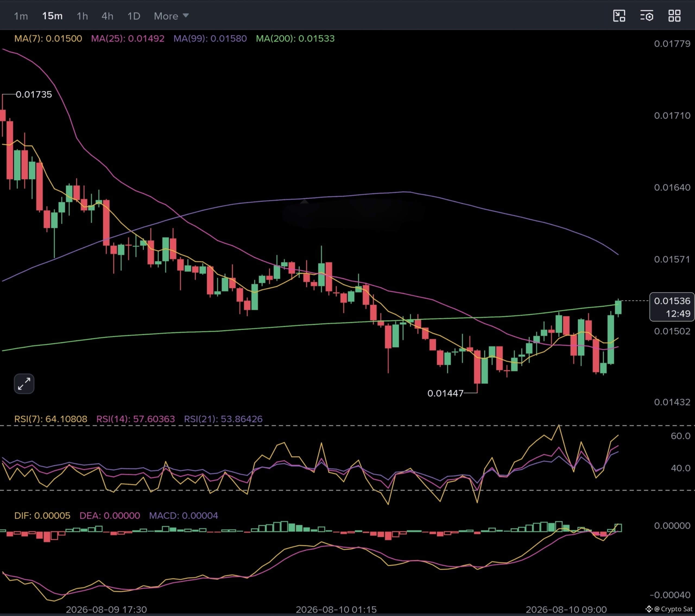Select the 1D timeframe

[134, 16]
